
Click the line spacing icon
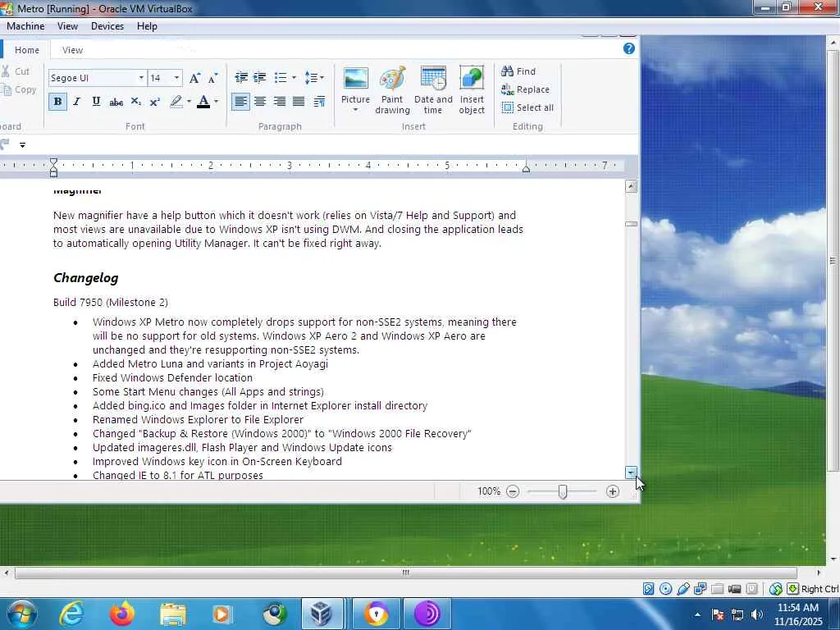coord(311,78)
